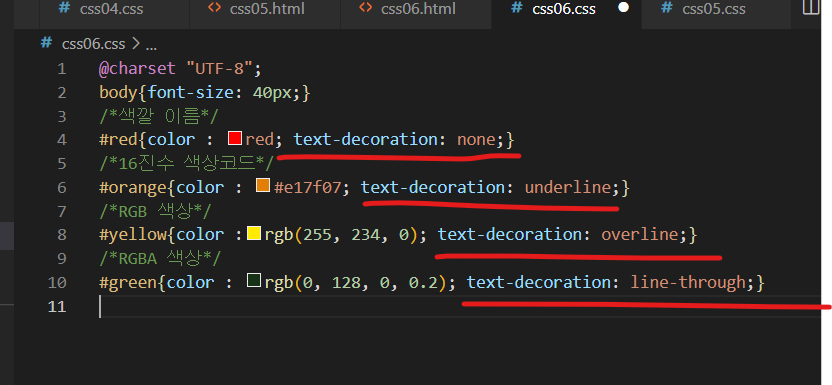Click the /*색깔 이름*/ comment
The width and height of the screenshot is (832, 385).
[159, 116]
